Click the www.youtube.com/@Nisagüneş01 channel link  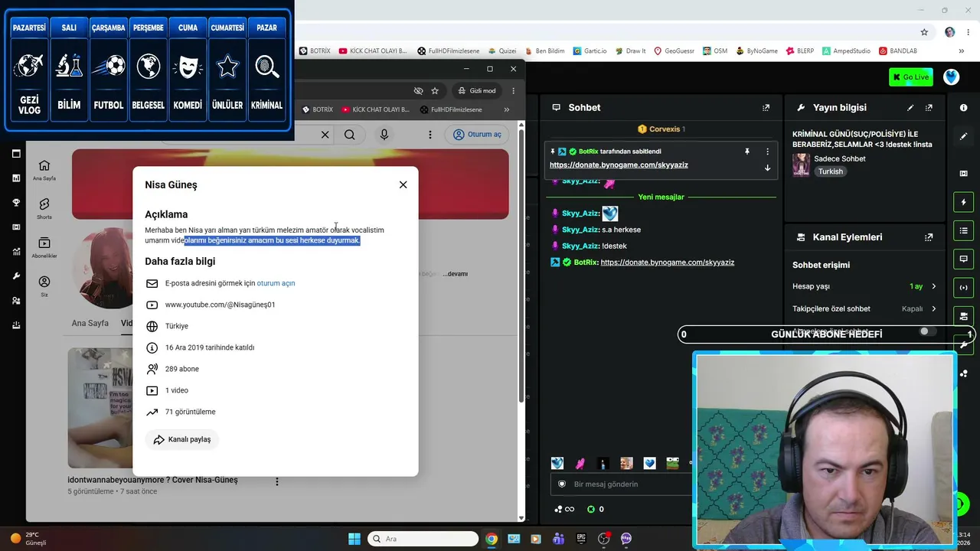(x=220, y=305)
